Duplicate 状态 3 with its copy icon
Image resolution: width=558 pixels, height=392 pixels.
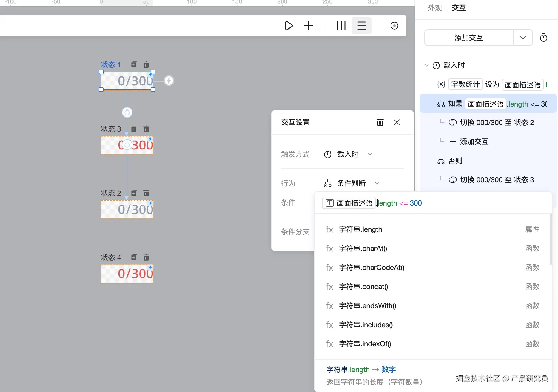[134, 129]
